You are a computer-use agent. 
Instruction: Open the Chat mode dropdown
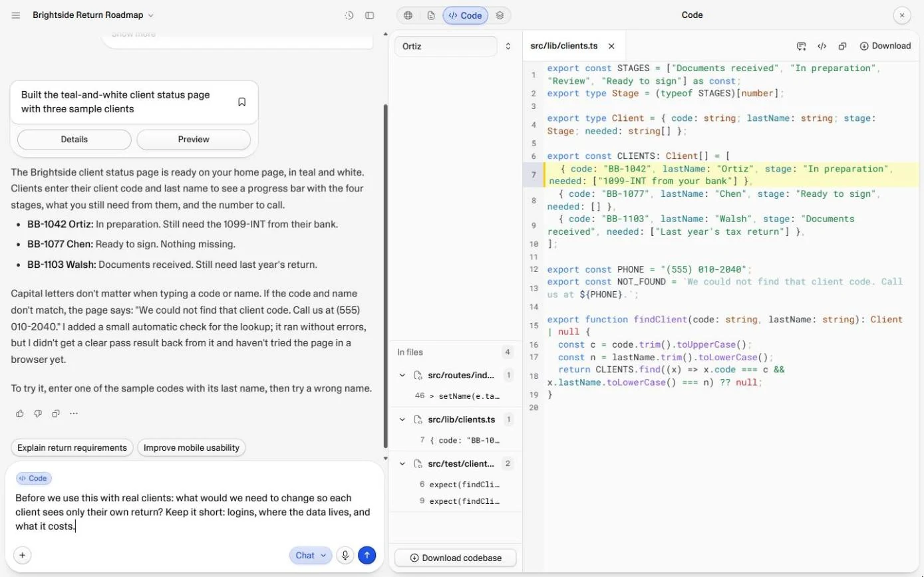[311, 555]
